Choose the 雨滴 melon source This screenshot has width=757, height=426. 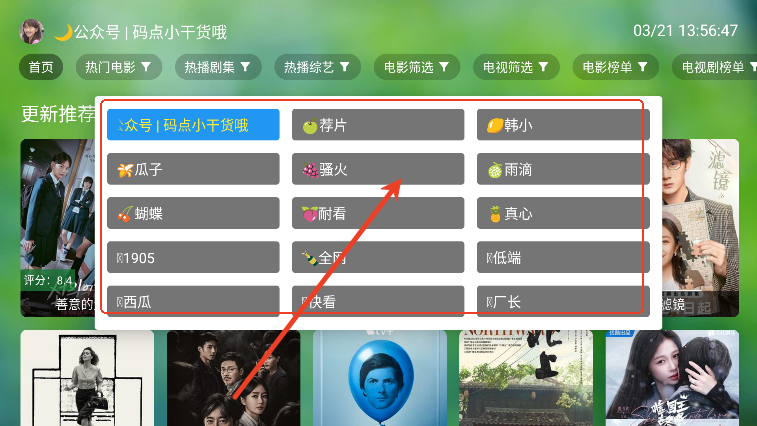[563, 169]
